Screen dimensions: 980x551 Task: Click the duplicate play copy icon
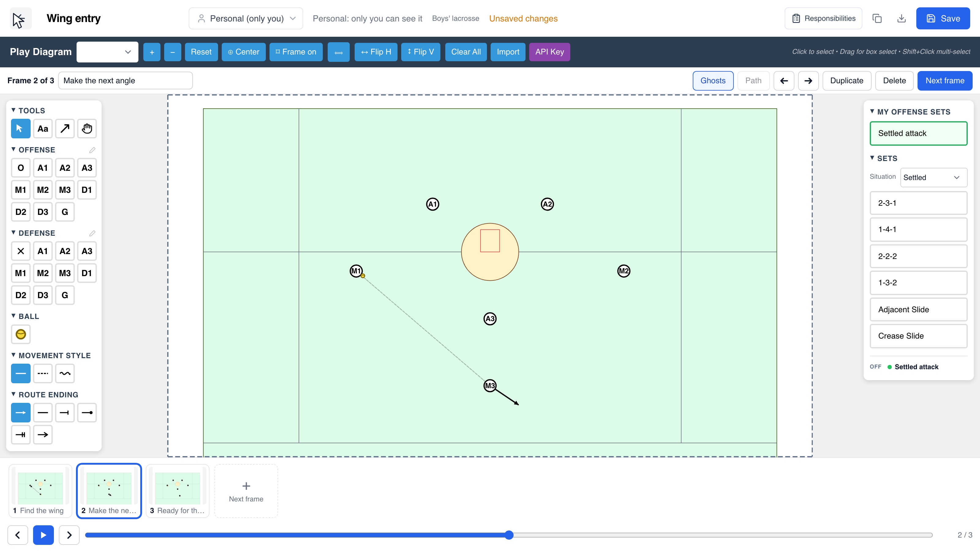point(877,18)
